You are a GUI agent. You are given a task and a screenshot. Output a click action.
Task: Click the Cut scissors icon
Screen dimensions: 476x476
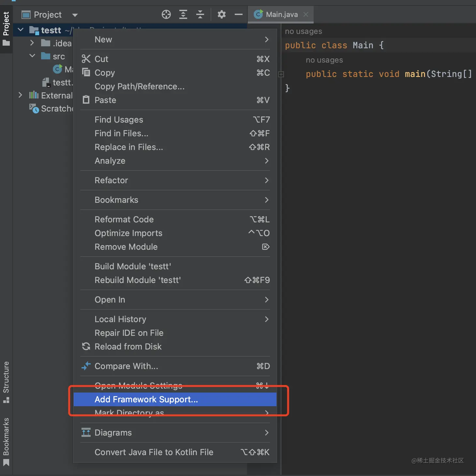(x=86, y=59)
